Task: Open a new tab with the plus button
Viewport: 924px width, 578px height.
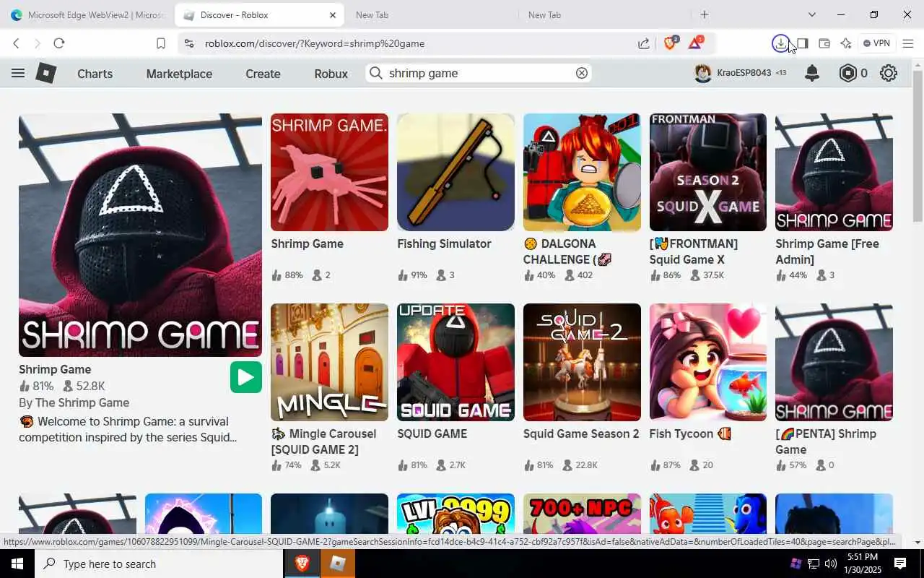Action: tap(704, 14)
